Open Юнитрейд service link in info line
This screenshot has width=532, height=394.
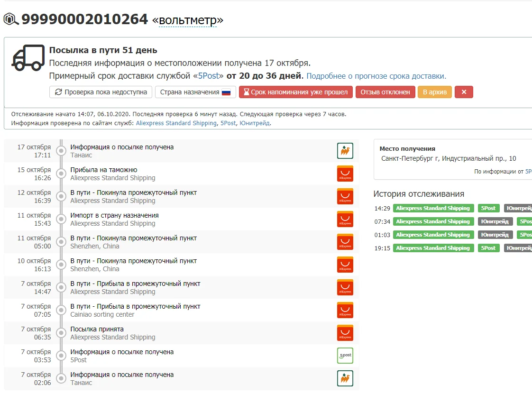[x=255, y=123]
